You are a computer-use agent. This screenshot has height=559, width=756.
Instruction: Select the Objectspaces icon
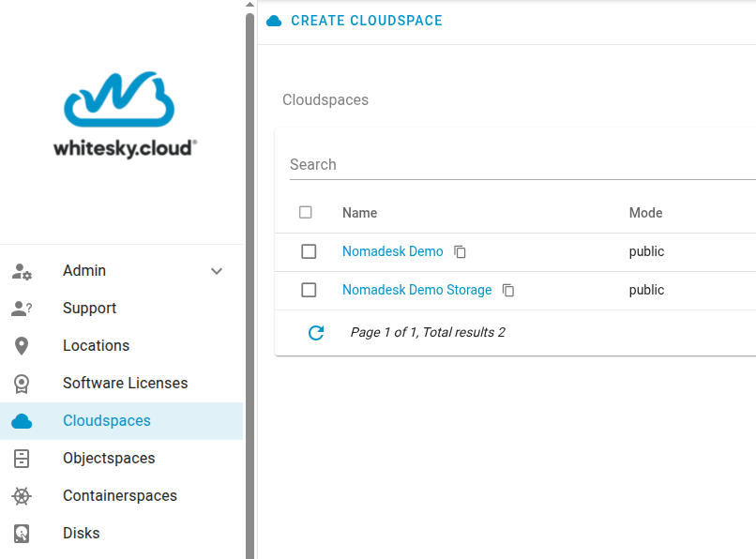(x=23, y=458)
